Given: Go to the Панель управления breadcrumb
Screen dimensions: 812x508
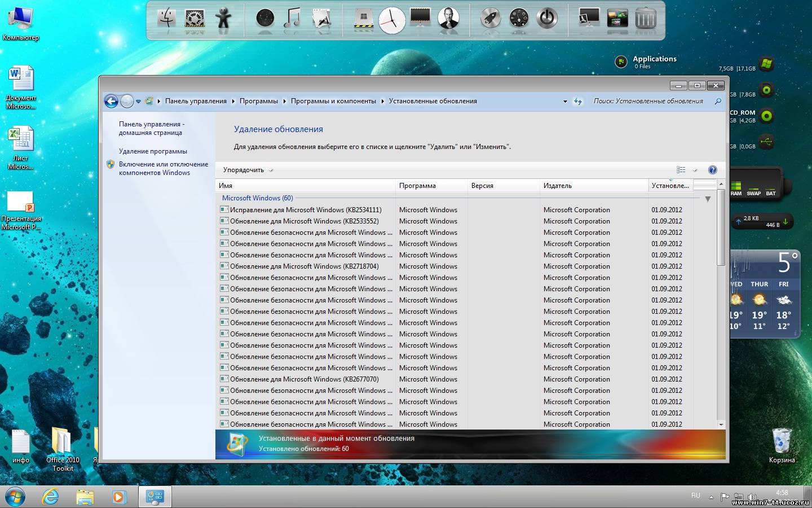Looking at the screenshot, I should coord(196,101).
